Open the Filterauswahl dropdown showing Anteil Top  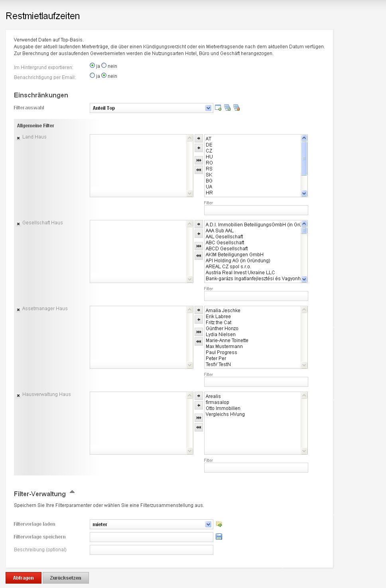[x=151, y=108]
